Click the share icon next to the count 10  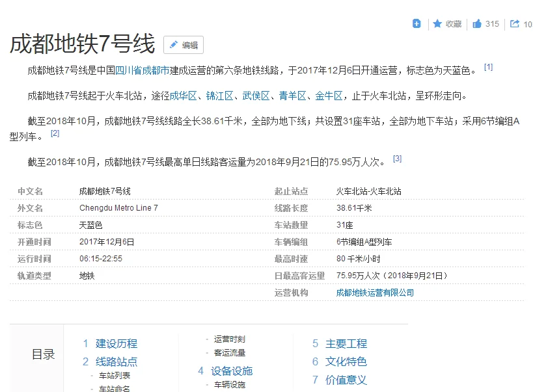[x=513, y=23]
